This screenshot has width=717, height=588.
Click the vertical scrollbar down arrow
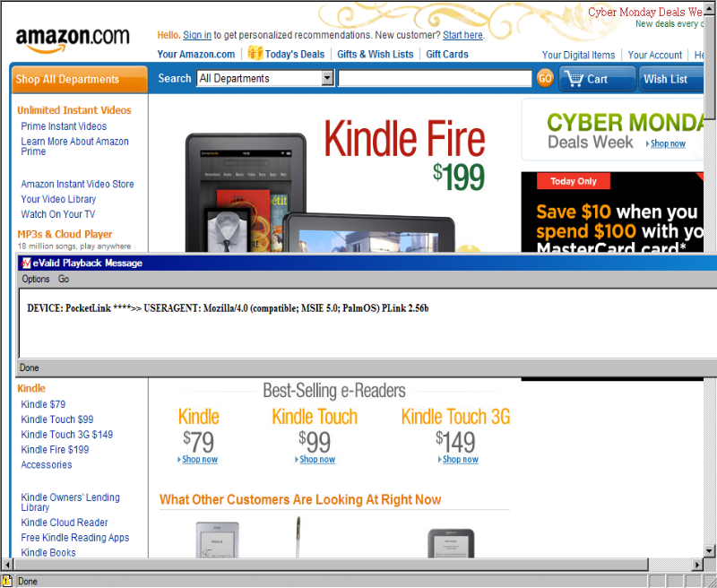pos(709,550)
